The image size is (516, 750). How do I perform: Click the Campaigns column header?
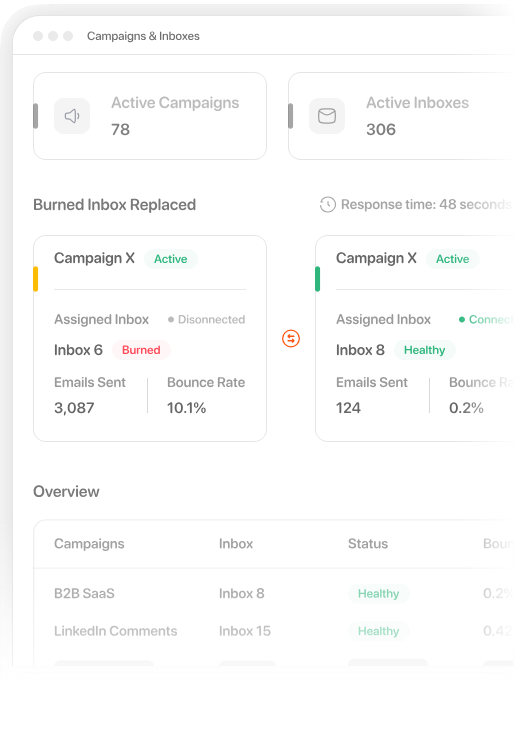(89, 544)
